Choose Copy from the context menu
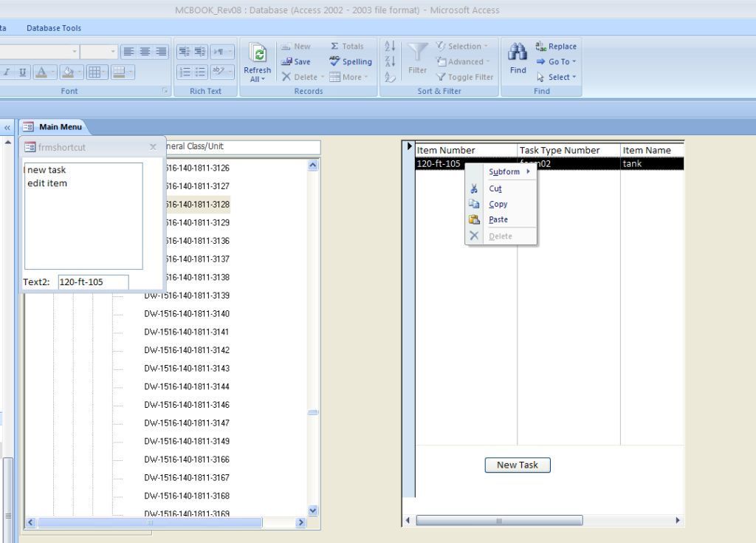Viewport: 756px width, 543px height. coord(498,204)
